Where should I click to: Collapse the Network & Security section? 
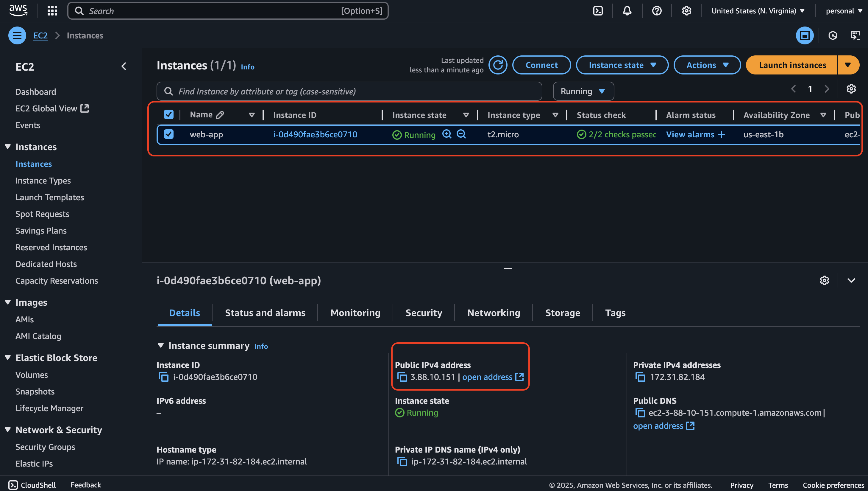[x=8, y=430]
